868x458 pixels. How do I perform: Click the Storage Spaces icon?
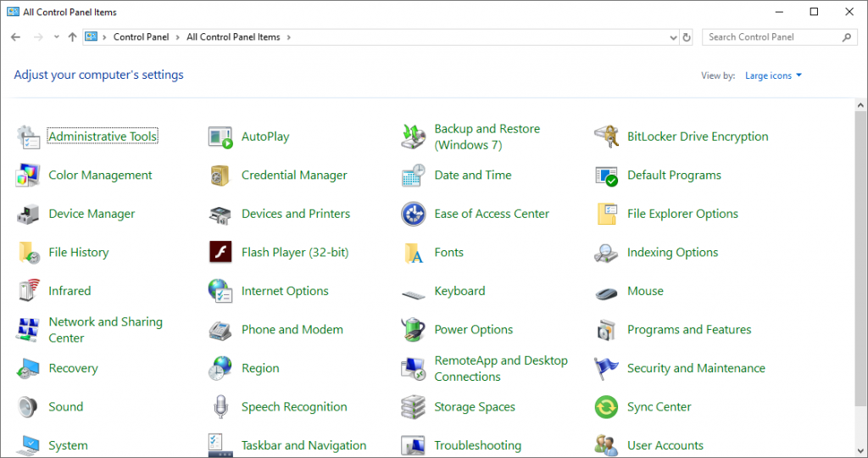(x=413, y=407)
